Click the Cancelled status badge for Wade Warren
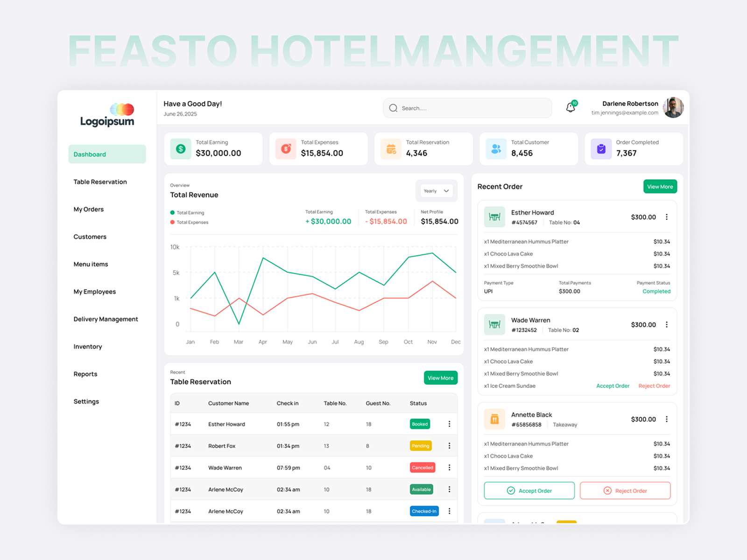Viewport: 747px width, 560px height. point(422,467)
